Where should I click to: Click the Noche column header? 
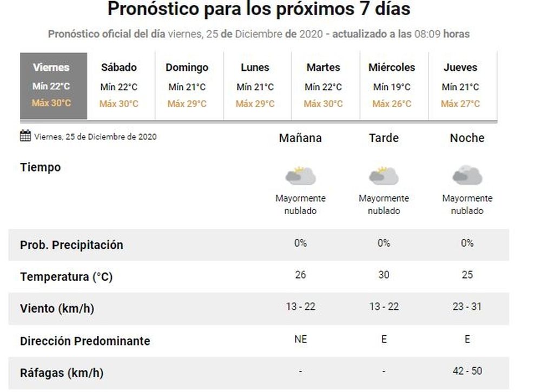[x=467, y=138]
